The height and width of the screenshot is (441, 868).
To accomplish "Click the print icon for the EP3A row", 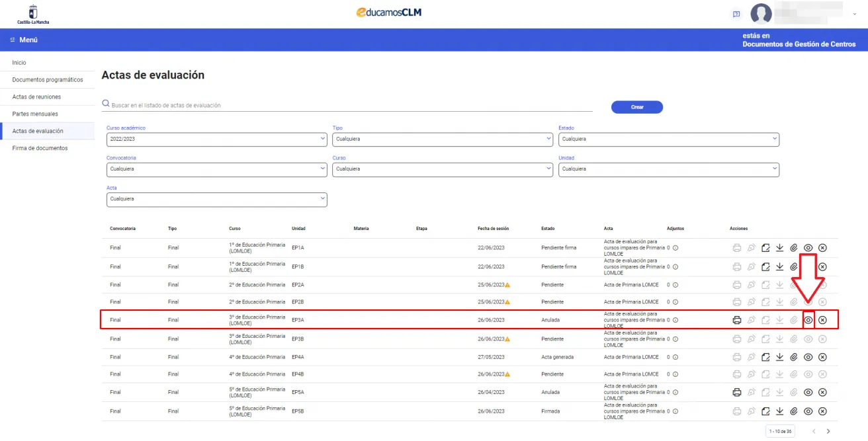I will click(x=736, y=320).
